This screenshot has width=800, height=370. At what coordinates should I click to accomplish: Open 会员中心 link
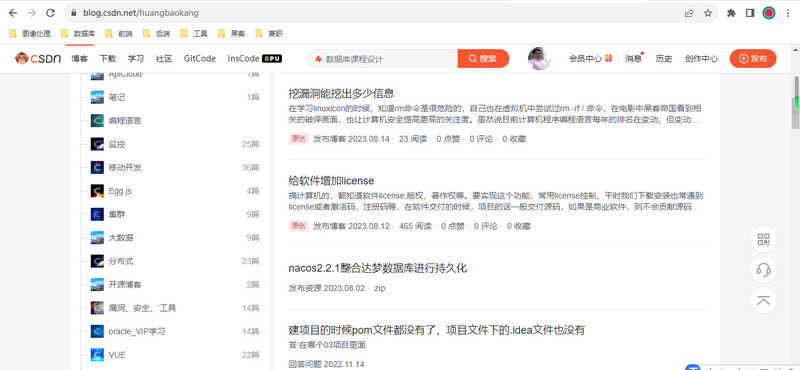[x=590, y=59]
